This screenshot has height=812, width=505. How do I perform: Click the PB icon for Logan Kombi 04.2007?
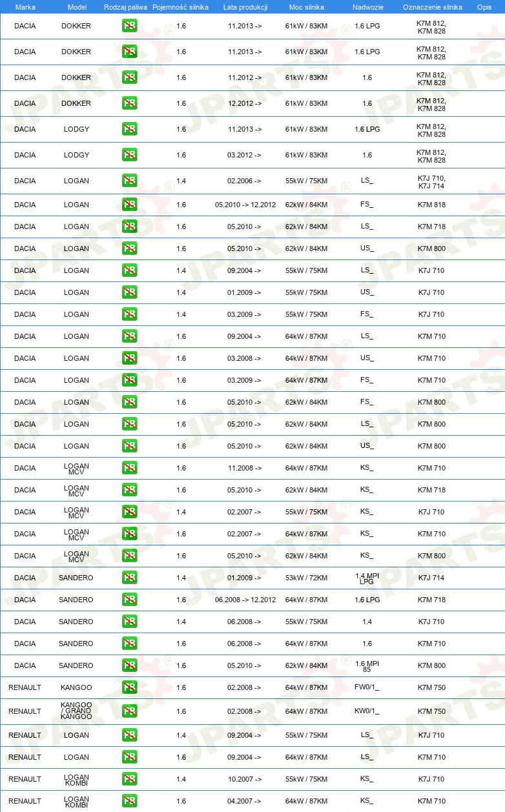pos(129,801)
